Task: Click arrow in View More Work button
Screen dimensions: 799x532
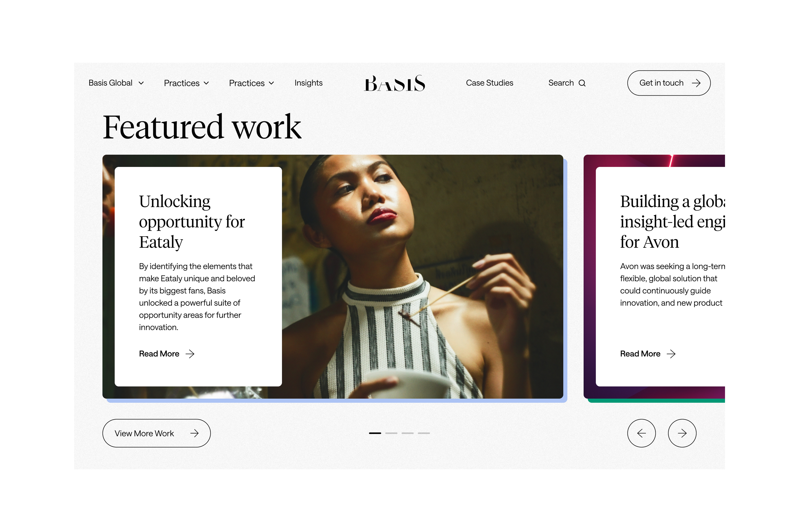Action: [194, 433]
